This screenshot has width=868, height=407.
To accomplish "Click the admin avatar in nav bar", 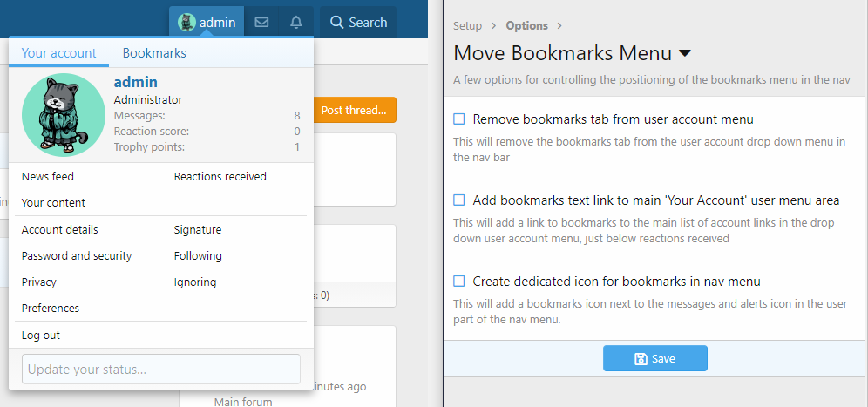I will tap(186, 23).
